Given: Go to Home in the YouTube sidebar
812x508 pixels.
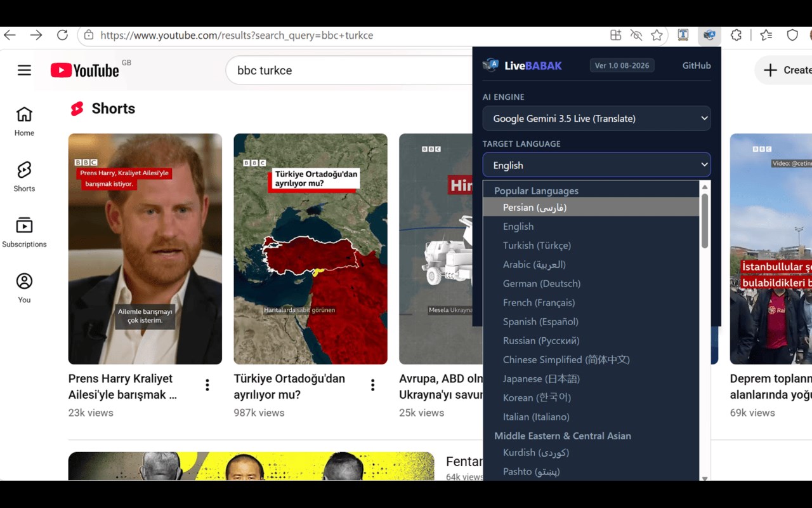Looking at the screenshot, I should [24, 121].
